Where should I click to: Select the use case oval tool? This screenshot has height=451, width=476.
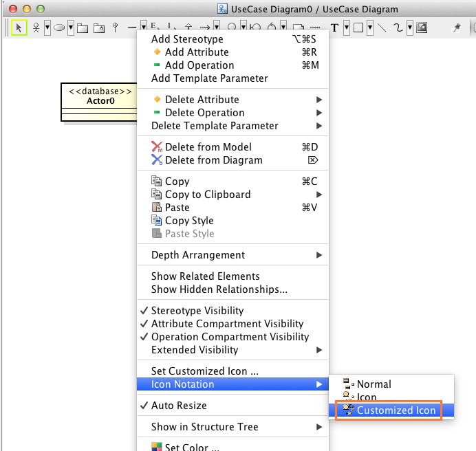(x=60, y=28)
